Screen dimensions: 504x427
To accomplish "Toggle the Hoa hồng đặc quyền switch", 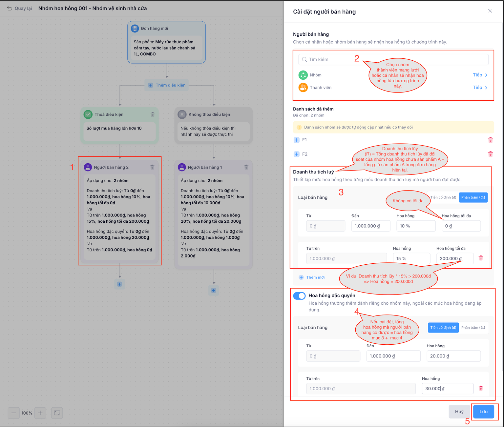I will tap(299, 296).
